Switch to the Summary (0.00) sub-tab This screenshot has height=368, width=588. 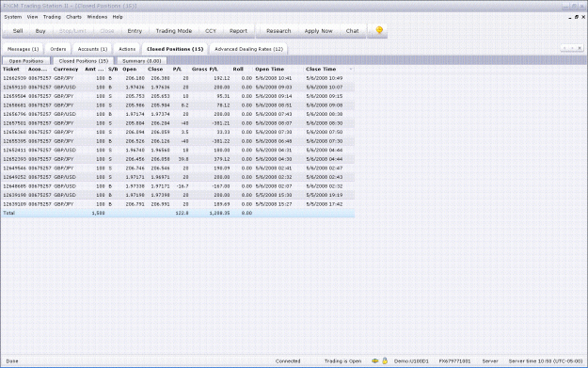pos(141,61)
